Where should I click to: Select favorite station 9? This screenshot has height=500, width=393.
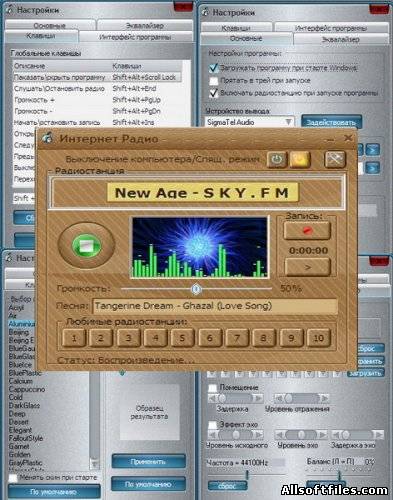click(291, 338)
